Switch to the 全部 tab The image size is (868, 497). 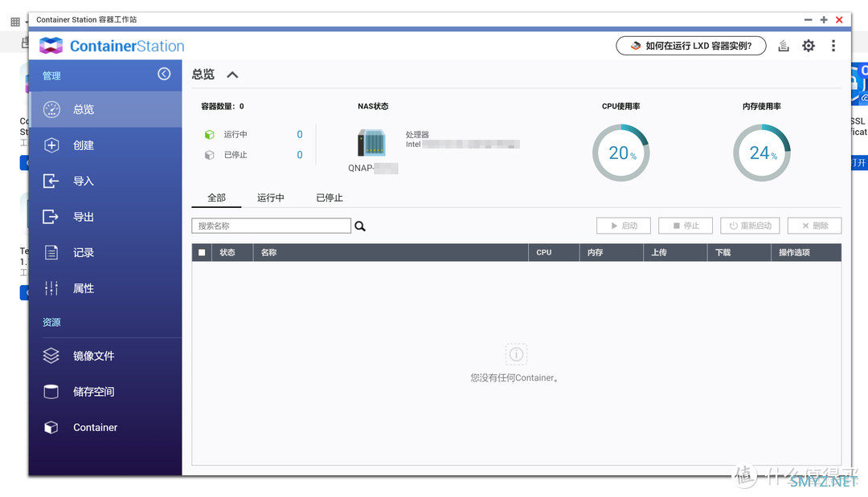point(216,198)
